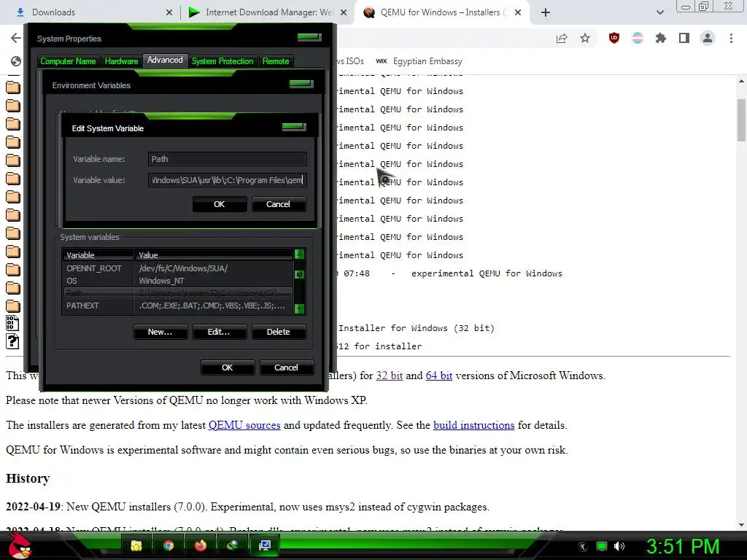Close the Downloads browser tab
The height and width of the screenshot is (560, 747).
169,12
